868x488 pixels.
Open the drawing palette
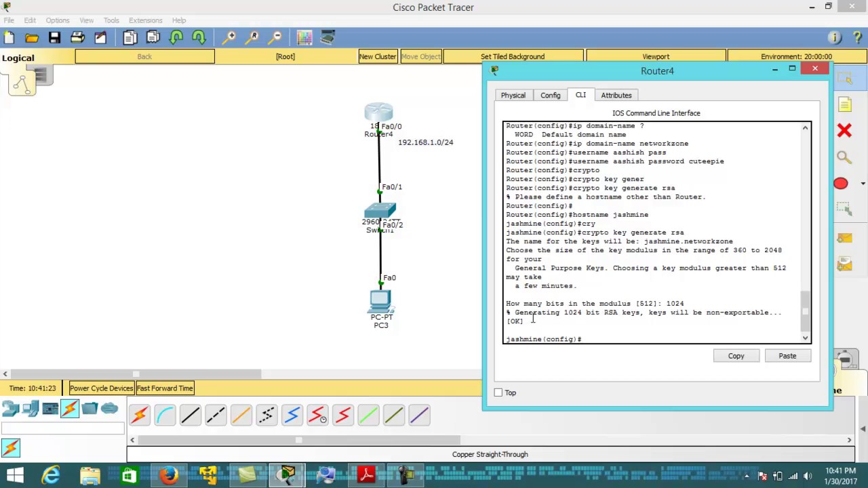pos(304,37)
